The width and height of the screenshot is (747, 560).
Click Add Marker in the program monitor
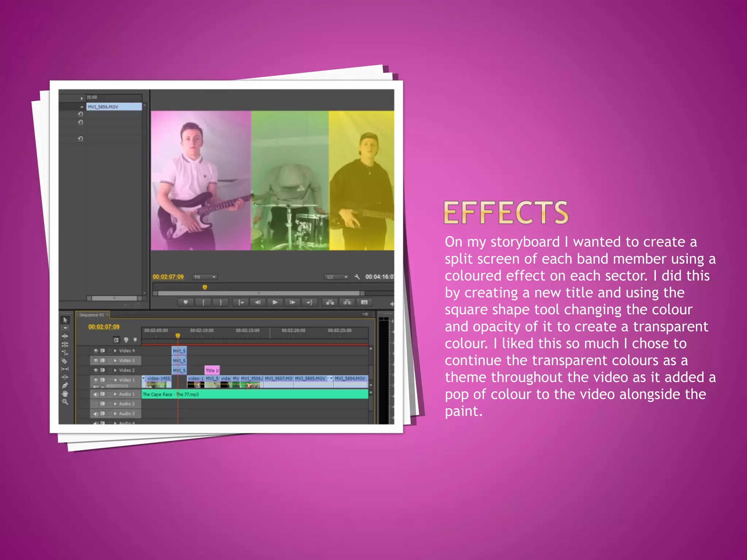tap(186, 302)
